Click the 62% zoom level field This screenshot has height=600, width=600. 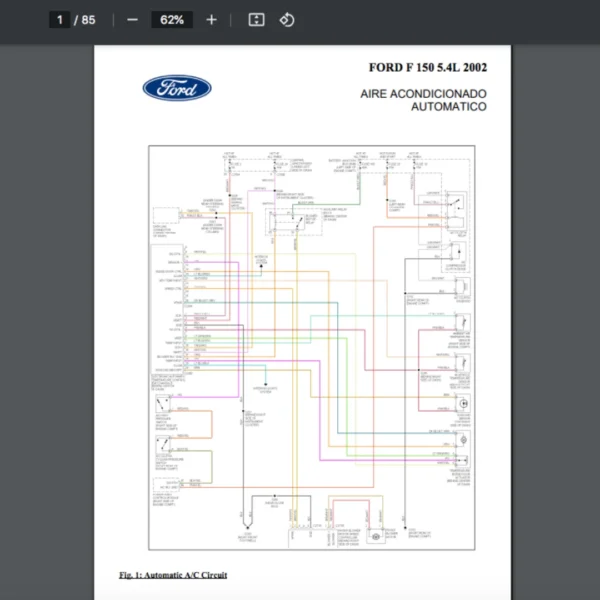pyautogui.click(x=171, y=20)
